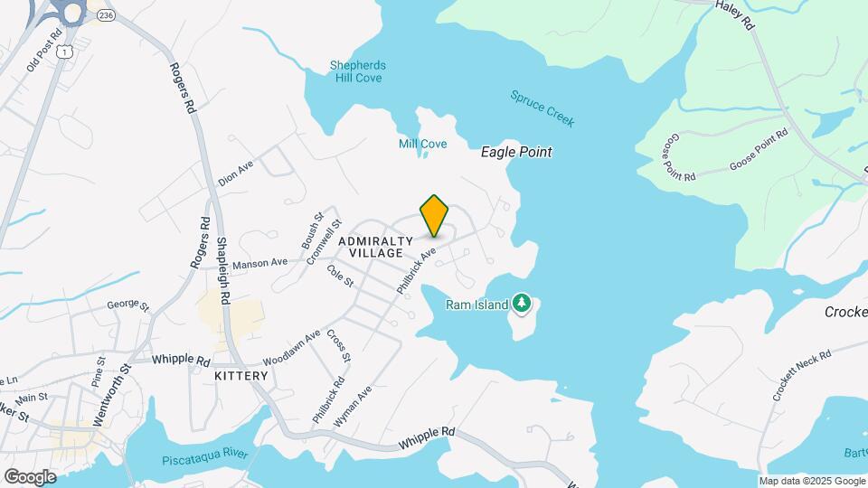868x488 pixels.
Task: Click the Route 236 highway shield
Action: pos(106,15)
